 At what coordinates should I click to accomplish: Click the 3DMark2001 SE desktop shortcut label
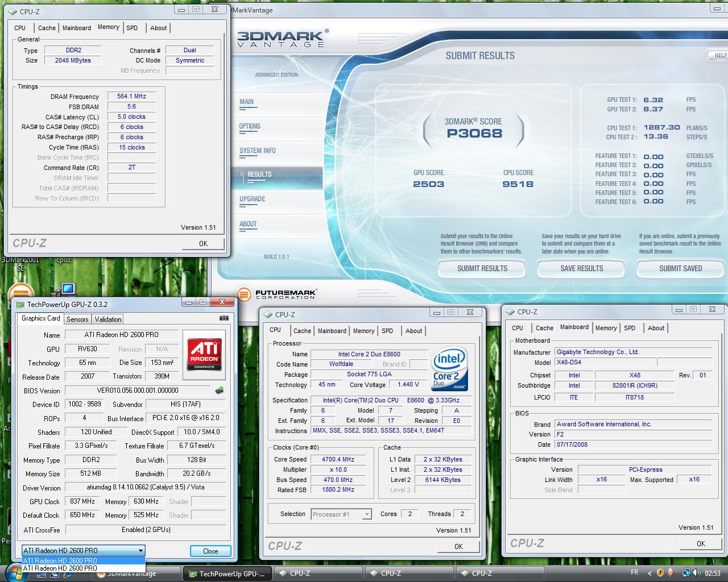pos(20,264)
